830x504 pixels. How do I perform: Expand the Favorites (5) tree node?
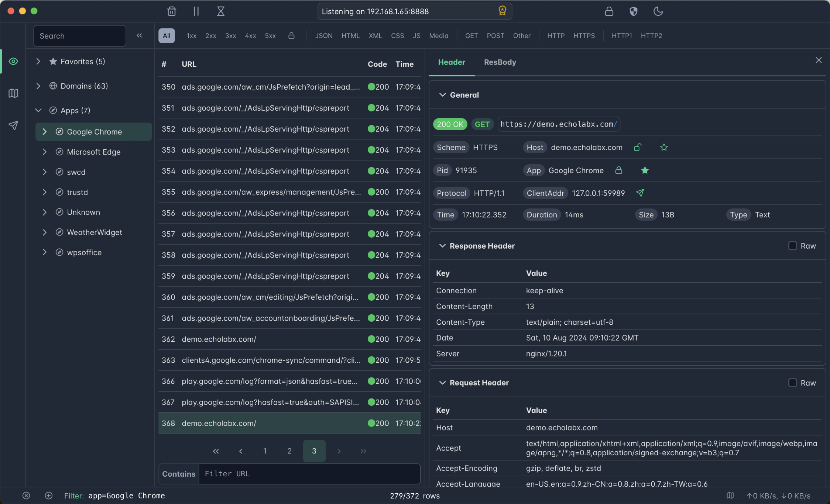38,61
